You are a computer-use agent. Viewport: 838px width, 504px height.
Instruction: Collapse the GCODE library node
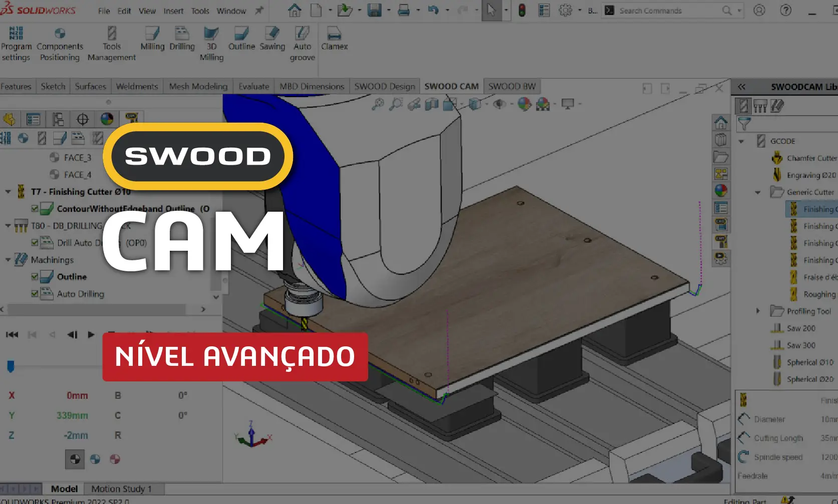(741, 142)
